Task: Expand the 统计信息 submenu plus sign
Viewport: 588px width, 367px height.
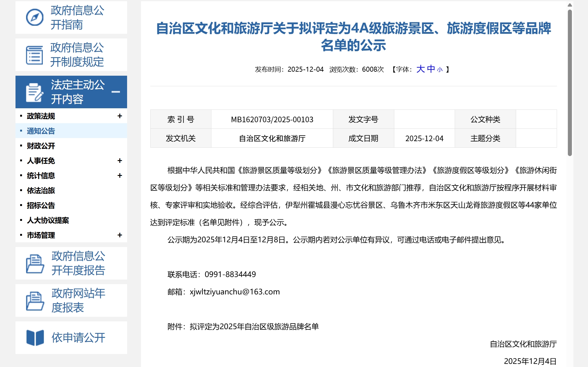Action: tap(120, 176)
